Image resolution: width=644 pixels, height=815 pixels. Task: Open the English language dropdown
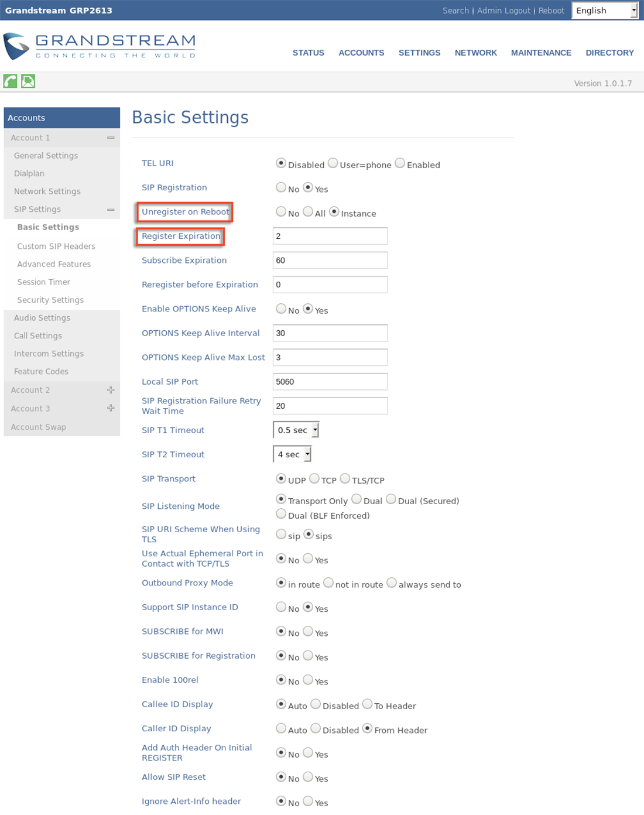click(x=605, y=11)
